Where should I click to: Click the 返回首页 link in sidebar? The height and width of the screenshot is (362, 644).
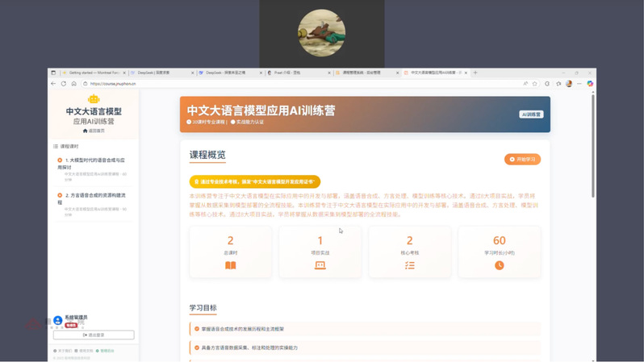[94, 131]
